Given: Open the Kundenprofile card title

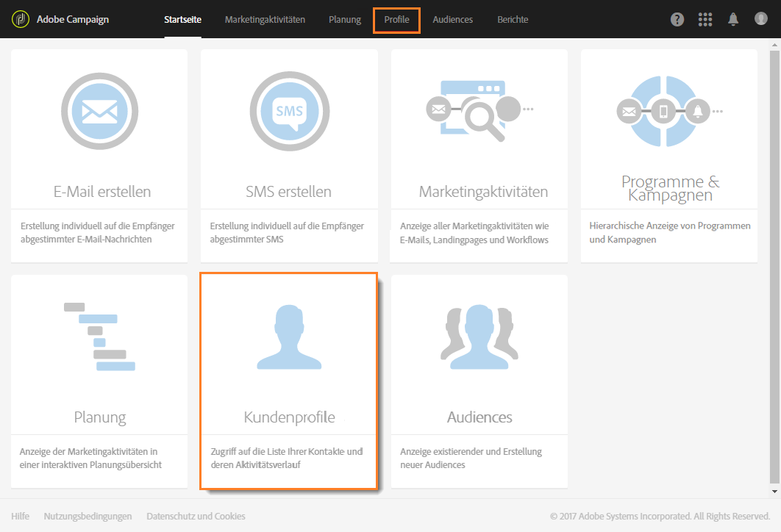Looking at the screenshot, I should pyautogui.click(x=290, y=417).
